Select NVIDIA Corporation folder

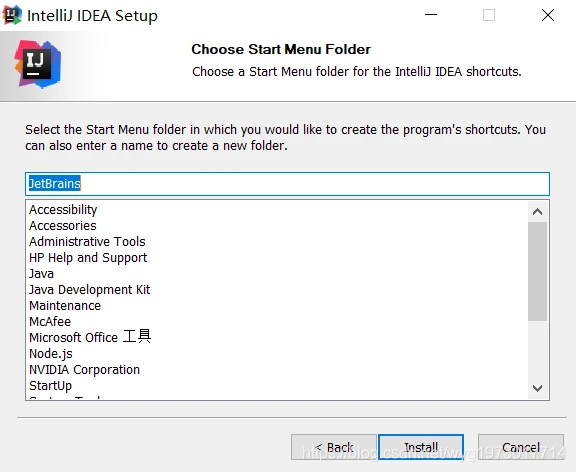point(84,370)
